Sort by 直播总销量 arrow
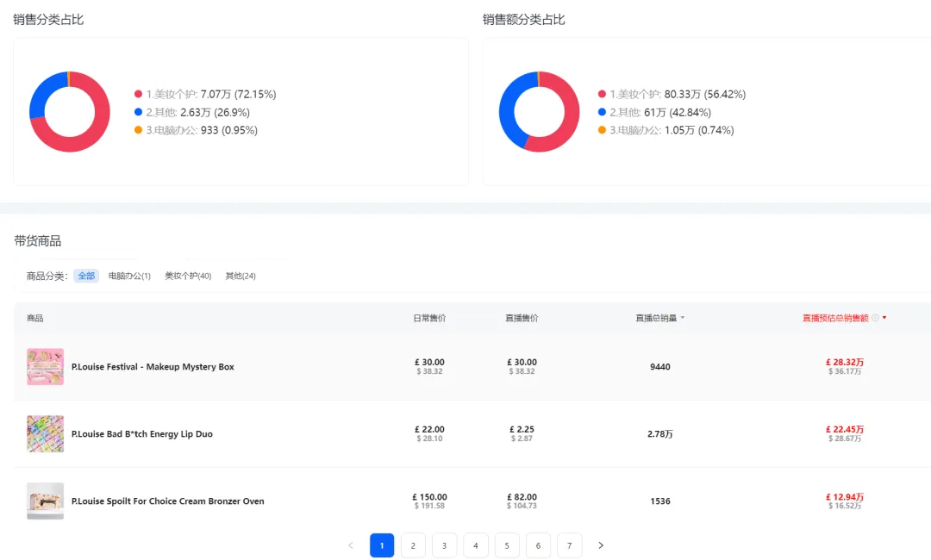 682,318
